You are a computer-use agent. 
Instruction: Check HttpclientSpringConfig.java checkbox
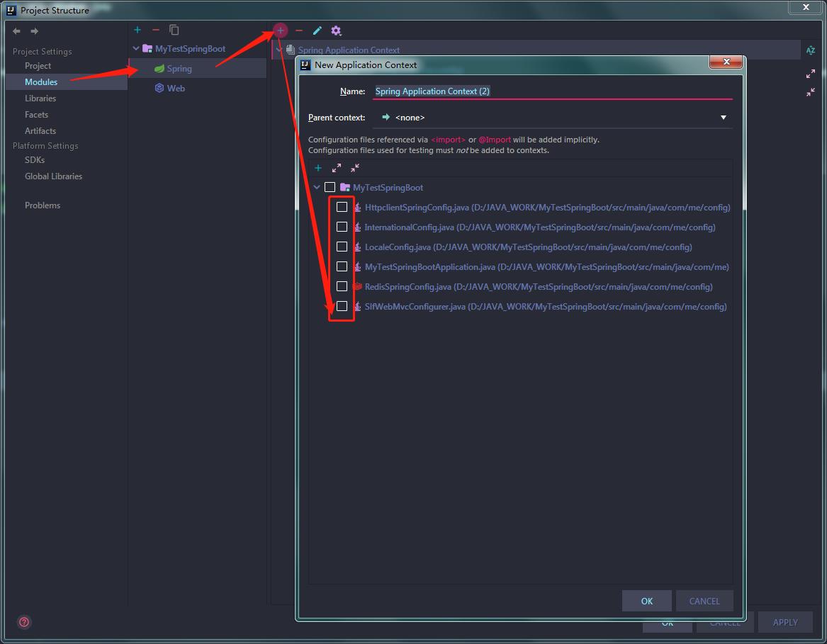(342, 207)
